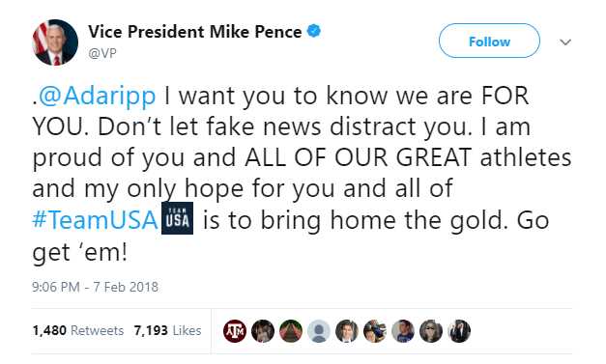This screenshot has height=364, width=606.
Task: Click the last liker avatar
Action: (459, 331)
